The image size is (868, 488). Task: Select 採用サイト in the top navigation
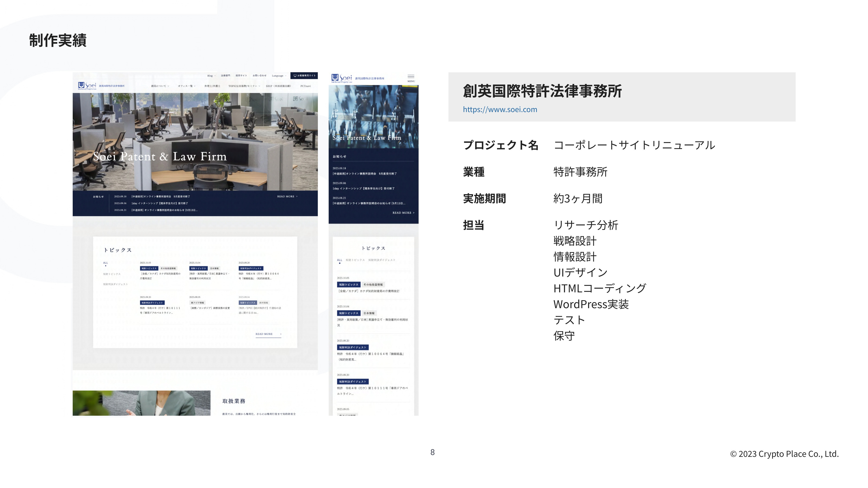[241, 75]
